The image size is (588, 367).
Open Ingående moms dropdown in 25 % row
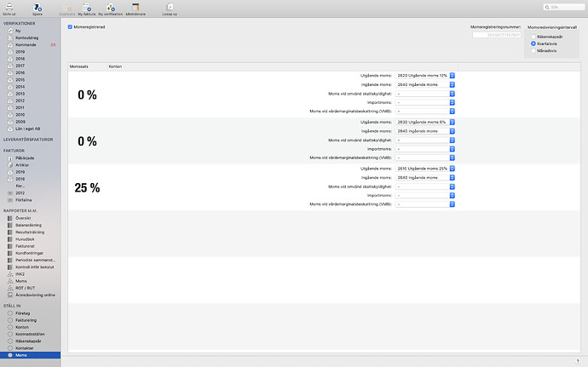(425, 178)
